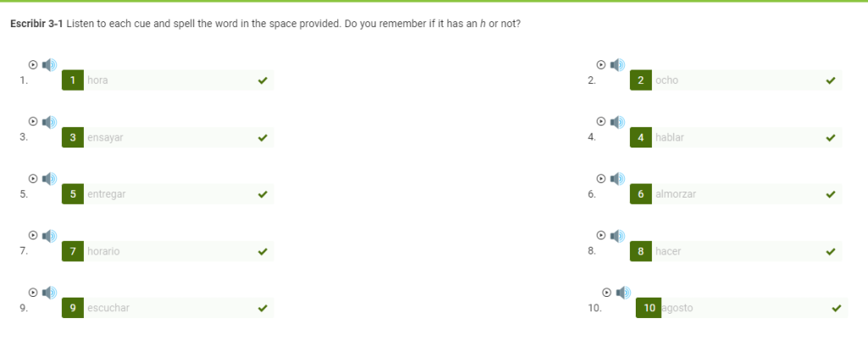Screen dimensions: 868x357
Task: Play the audio cue for item 1
Action: point(33,64)
